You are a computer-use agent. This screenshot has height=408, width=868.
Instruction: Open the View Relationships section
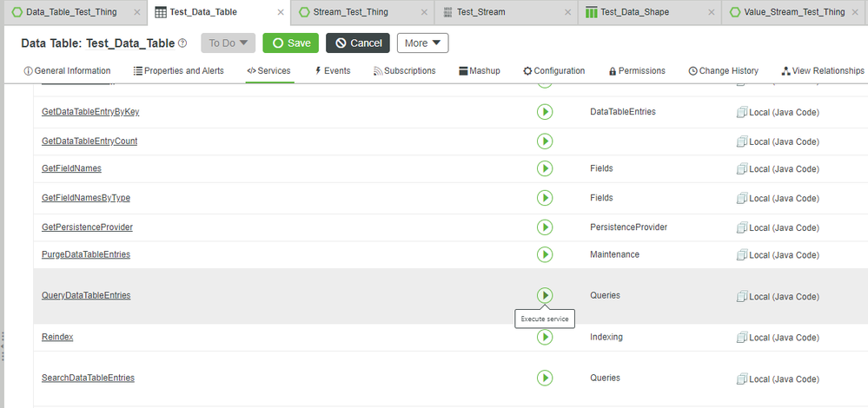(x=823, y=71)
